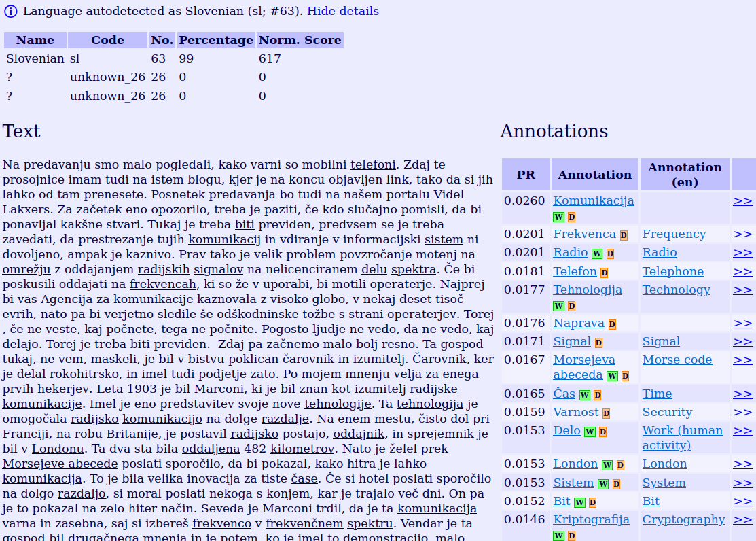
Task: Open the W badge beside Sistem annotation
Action: (x=602, y=484)
